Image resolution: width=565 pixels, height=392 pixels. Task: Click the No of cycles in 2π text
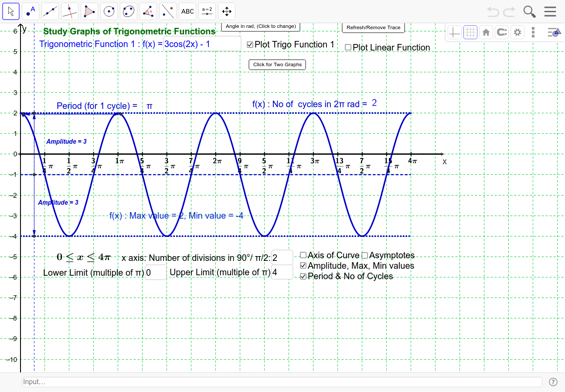[310, 104]
